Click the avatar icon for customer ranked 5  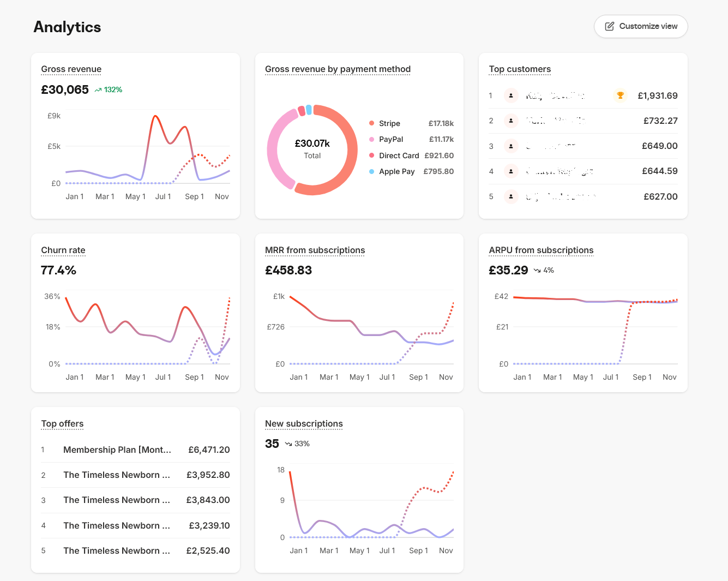(x=511, y=196)
